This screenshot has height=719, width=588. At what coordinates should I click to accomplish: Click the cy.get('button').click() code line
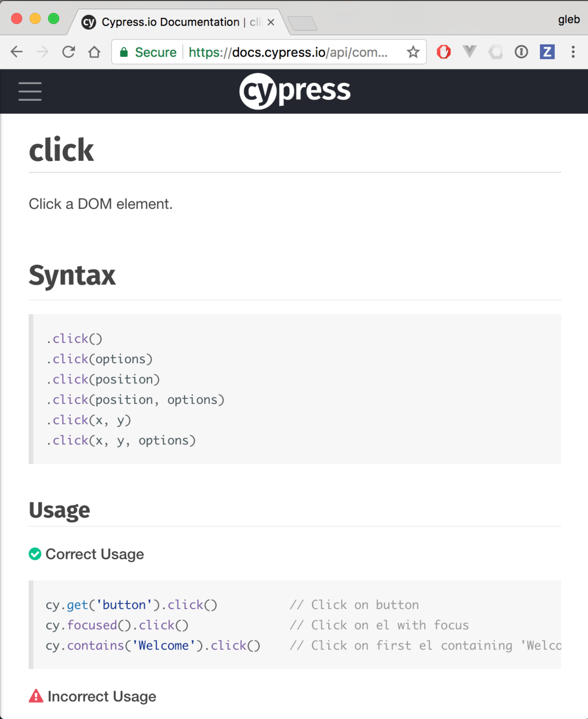pos(132,605)
